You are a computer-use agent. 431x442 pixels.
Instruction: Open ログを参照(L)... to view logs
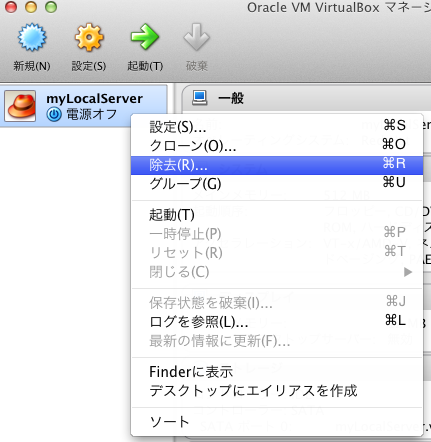(277, 322)
